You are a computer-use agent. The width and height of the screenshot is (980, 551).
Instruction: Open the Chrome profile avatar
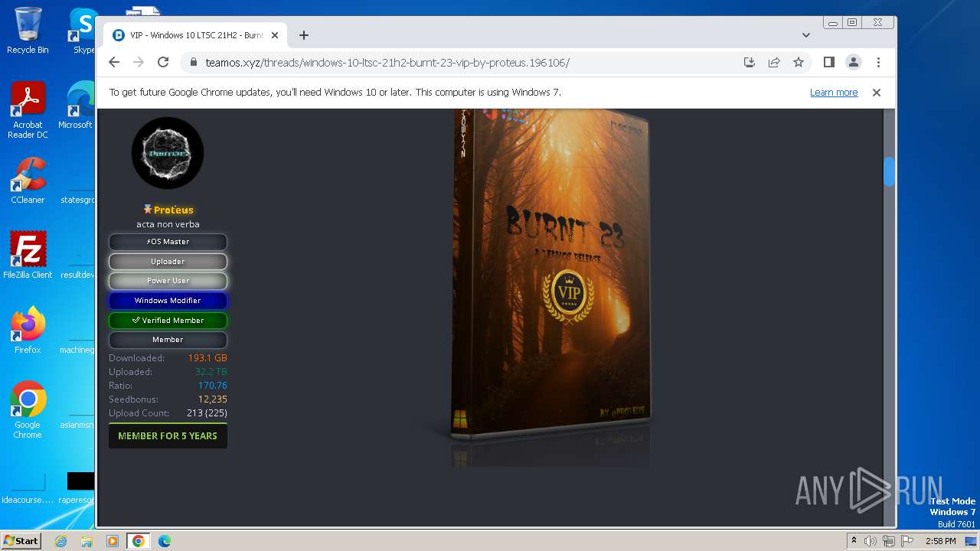point(854,63)
